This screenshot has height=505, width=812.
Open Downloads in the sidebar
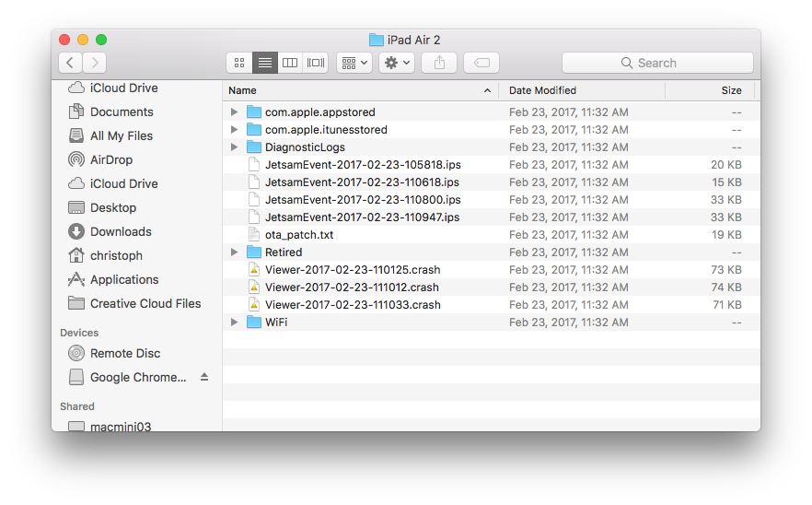pos(120,231)
